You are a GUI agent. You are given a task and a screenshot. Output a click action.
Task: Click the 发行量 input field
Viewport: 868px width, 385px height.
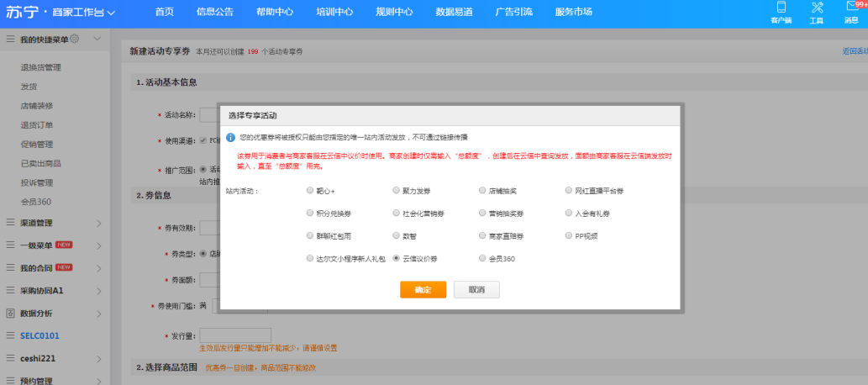235,335
